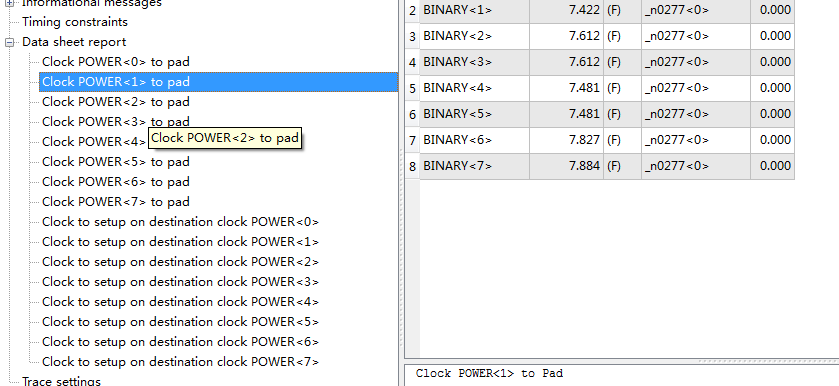Screen dimensions: 839x386
Task: Open Clock POWER<5> to pad report
Action: [116, 162]
